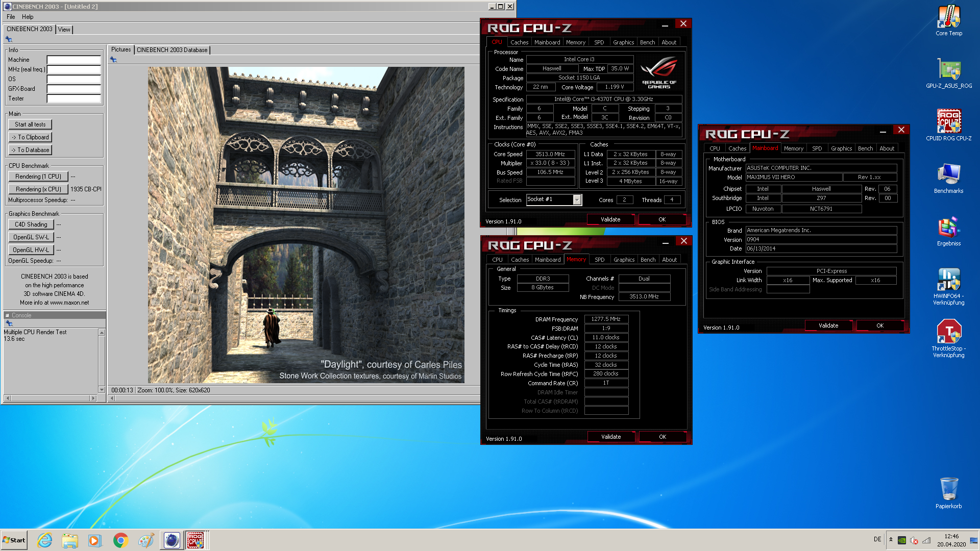Viewport: 980px width, 551px height.
Task: Open CPUID ROG CPU-Z desktop shortcut
Action: pyautogui.click(x=948, y=126)
